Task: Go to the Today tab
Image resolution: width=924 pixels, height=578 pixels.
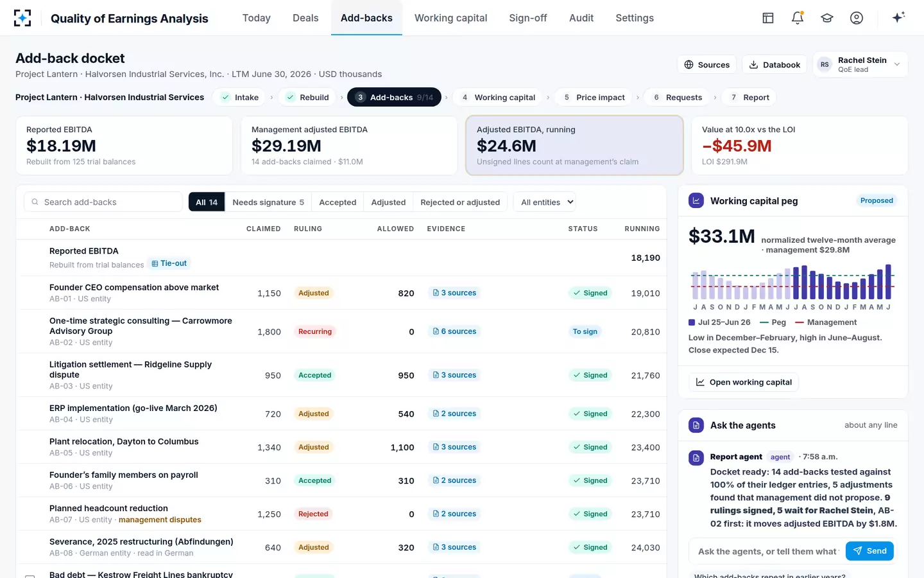Action: pos(257,18)
